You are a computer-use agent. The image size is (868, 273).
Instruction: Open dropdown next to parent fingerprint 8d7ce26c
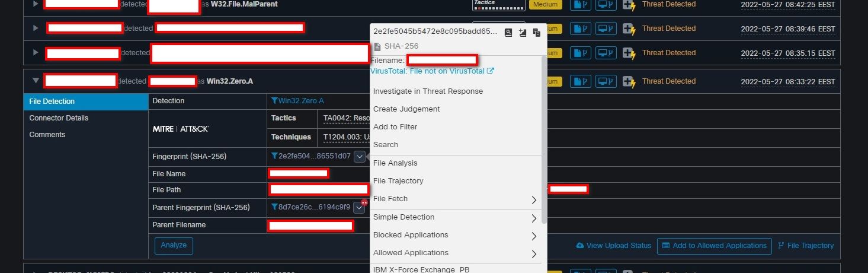(x=359, y=207)
